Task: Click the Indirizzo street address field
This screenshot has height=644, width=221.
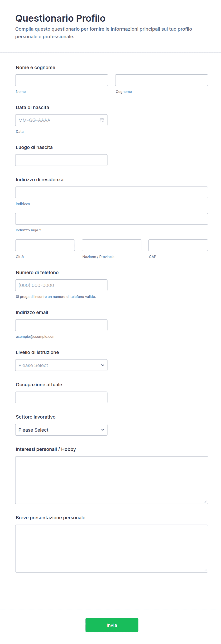Action: click(111, 192)
